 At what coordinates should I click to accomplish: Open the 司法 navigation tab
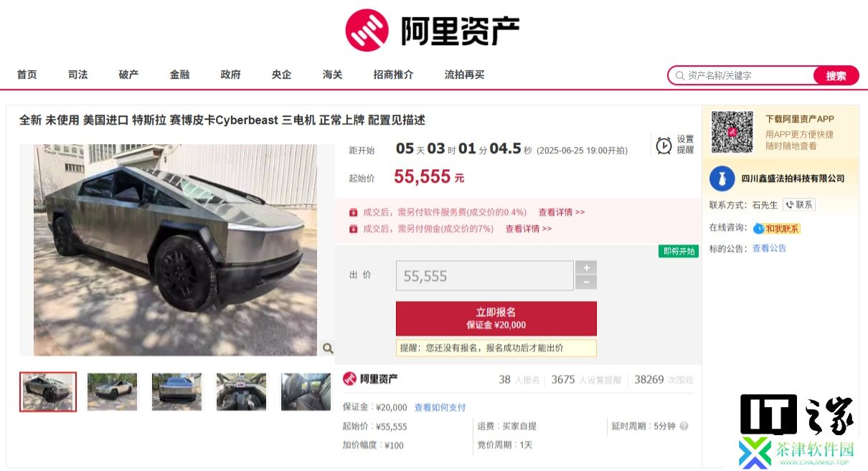(77, 75)
